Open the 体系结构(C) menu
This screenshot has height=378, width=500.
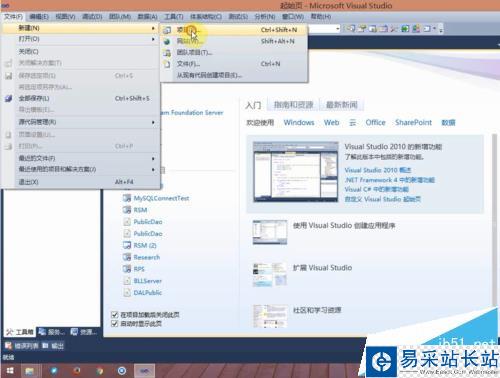pyautogui.click(x=206, y=16)
